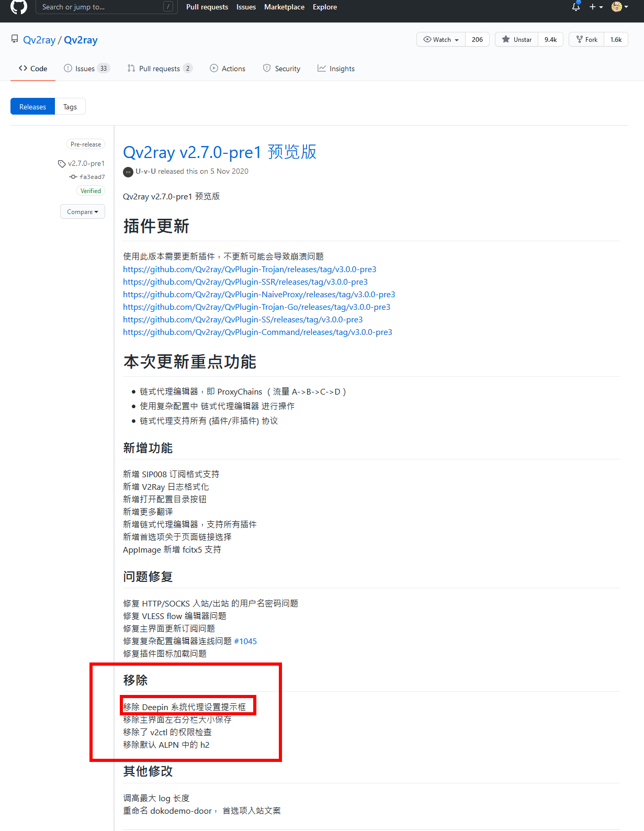This screenshot has height=831, width=644.
Task: Fork the repository
Action: [586, 40]
